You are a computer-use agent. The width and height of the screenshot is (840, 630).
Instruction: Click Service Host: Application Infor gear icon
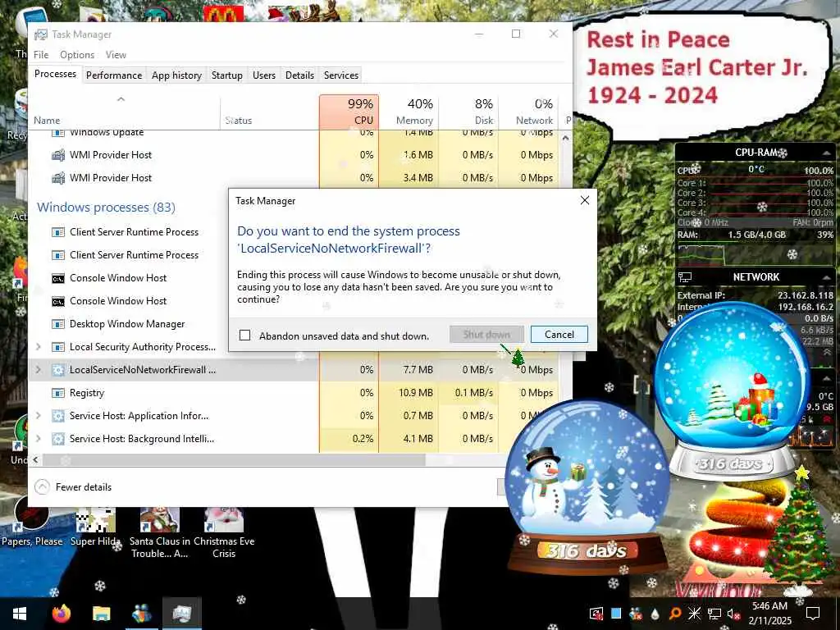coord(58,416)
